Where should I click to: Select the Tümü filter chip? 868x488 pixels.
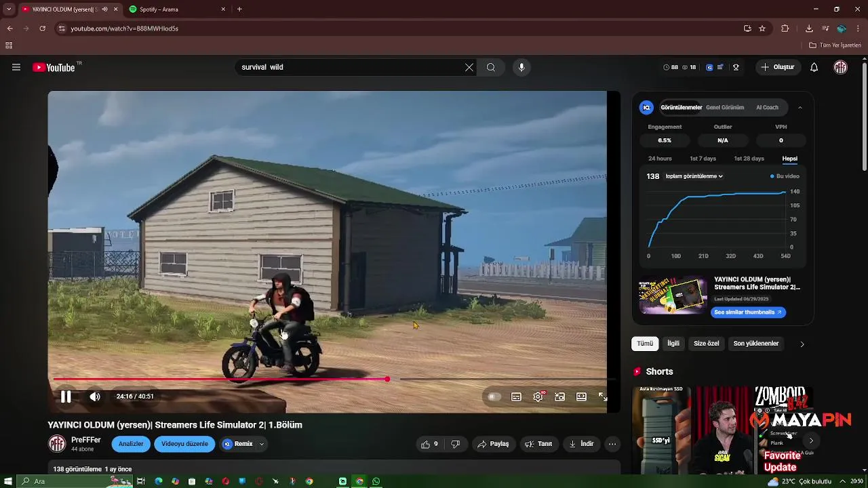point(645,344)
